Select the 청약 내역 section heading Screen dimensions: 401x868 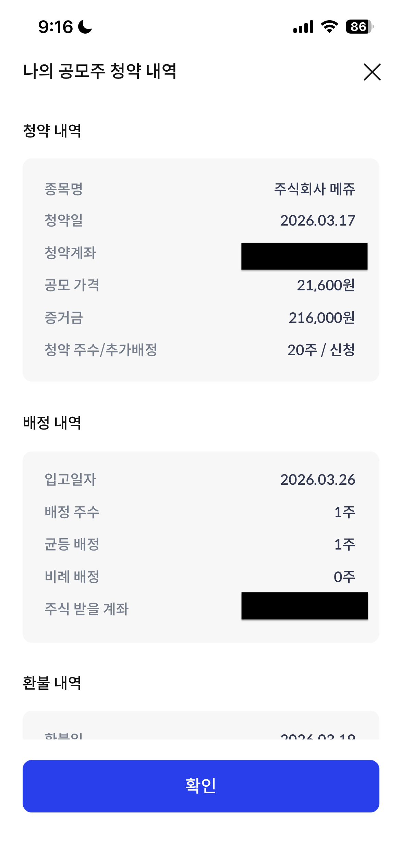click(52, 131)
